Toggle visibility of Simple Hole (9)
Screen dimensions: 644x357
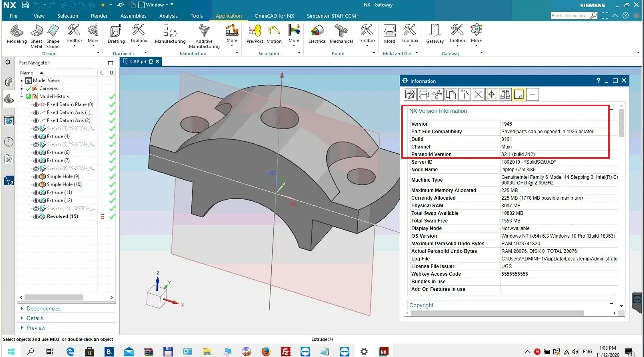pos(36,177)
